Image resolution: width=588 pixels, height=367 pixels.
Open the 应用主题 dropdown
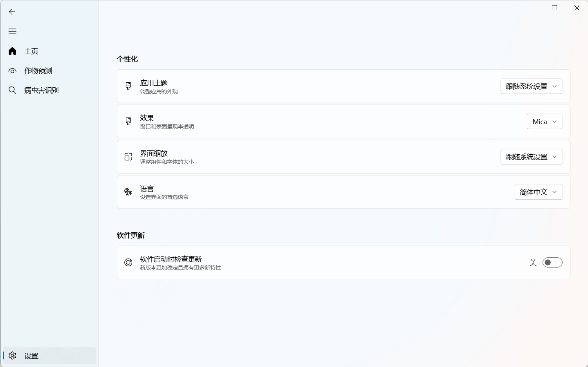[x=531, y=86]
